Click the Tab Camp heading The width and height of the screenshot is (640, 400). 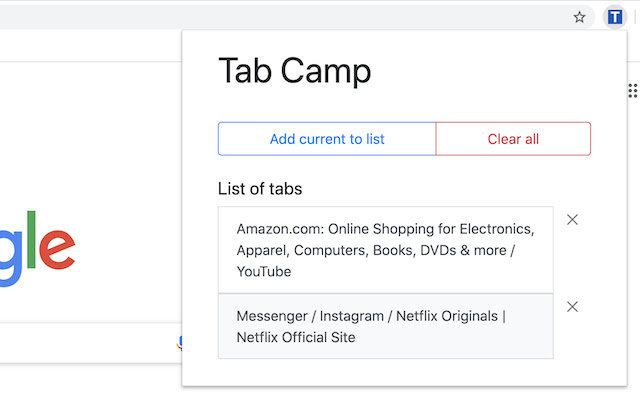[294, 71]
